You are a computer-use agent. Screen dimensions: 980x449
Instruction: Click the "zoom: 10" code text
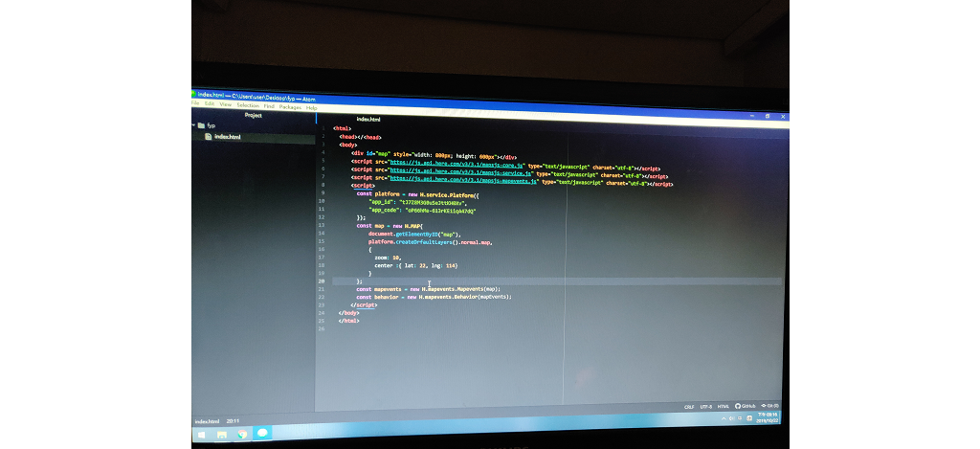pos(388,257)
